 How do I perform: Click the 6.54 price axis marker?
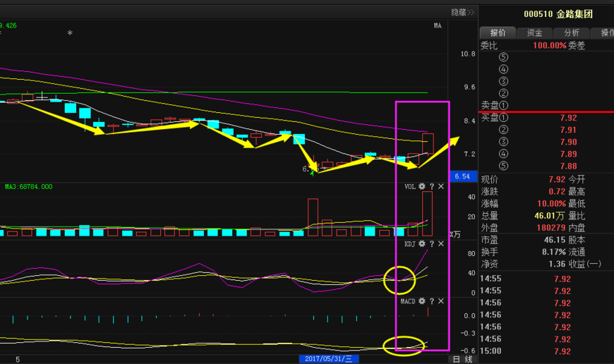coord(462,176)
